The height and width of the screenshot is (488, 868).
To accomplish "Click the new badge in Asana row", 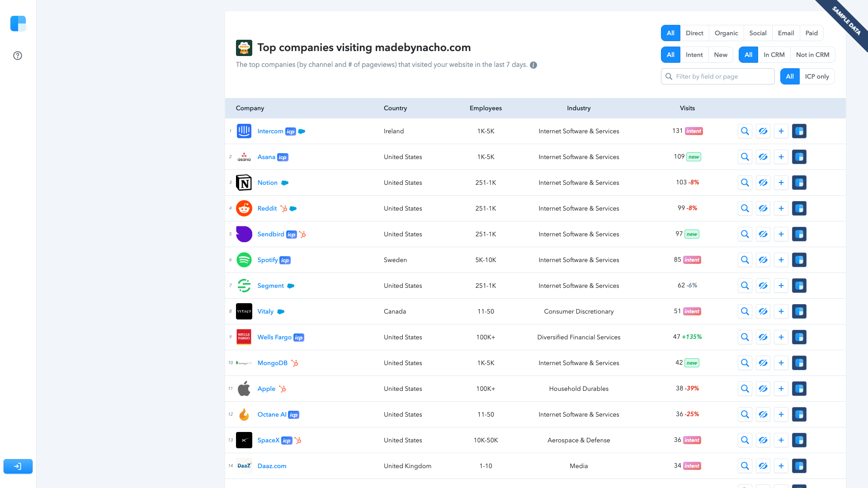I will click(x=693, y=157).
